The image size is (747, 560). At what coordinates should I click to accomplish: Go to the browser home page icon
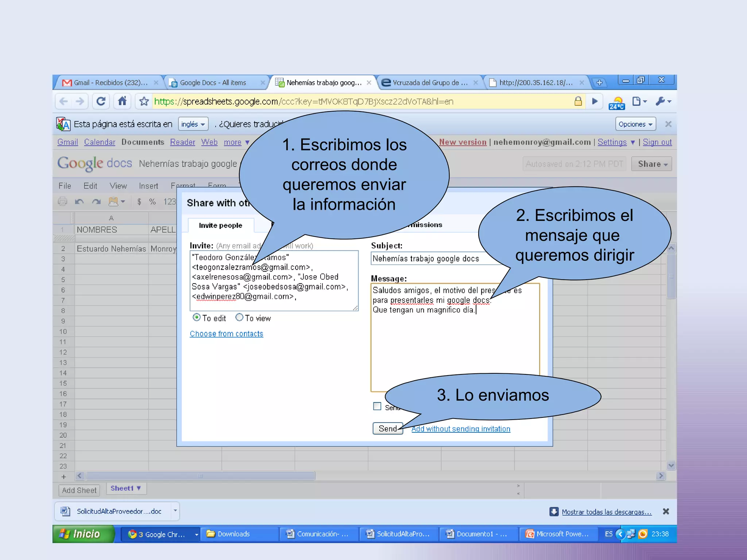[122, 101]
